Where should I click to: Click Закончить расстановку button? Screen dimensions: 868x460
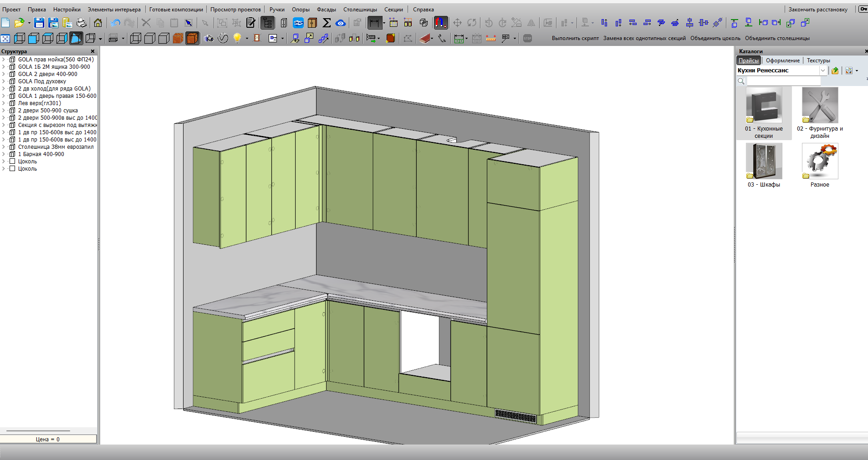818,10
